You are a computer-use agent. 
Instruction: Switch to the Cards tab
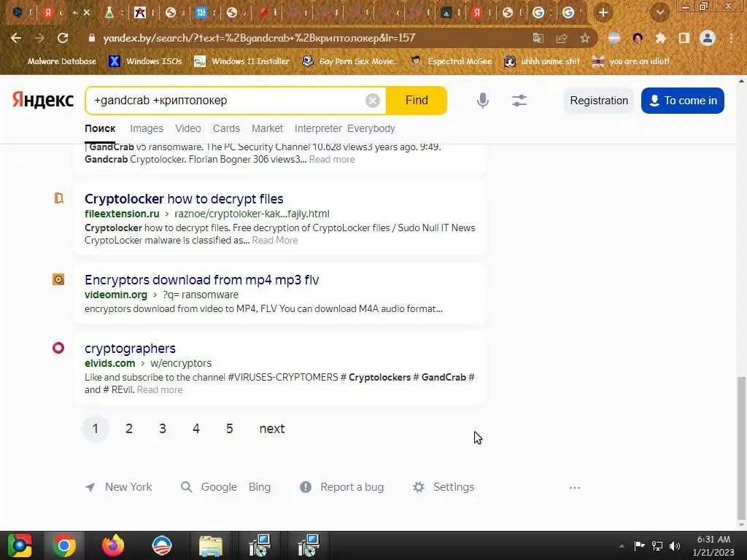(226, 128)
